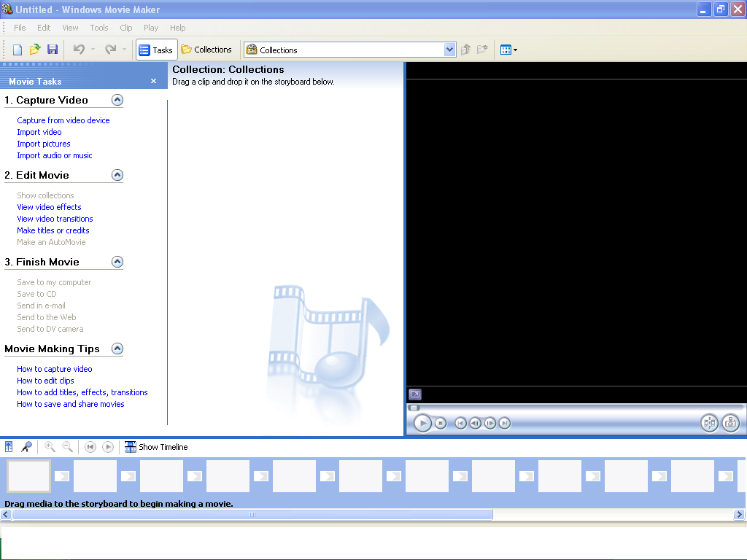The width and height of the screenshot is (747, 560).
Task: Open the View menu
Action: pos(70,28)
